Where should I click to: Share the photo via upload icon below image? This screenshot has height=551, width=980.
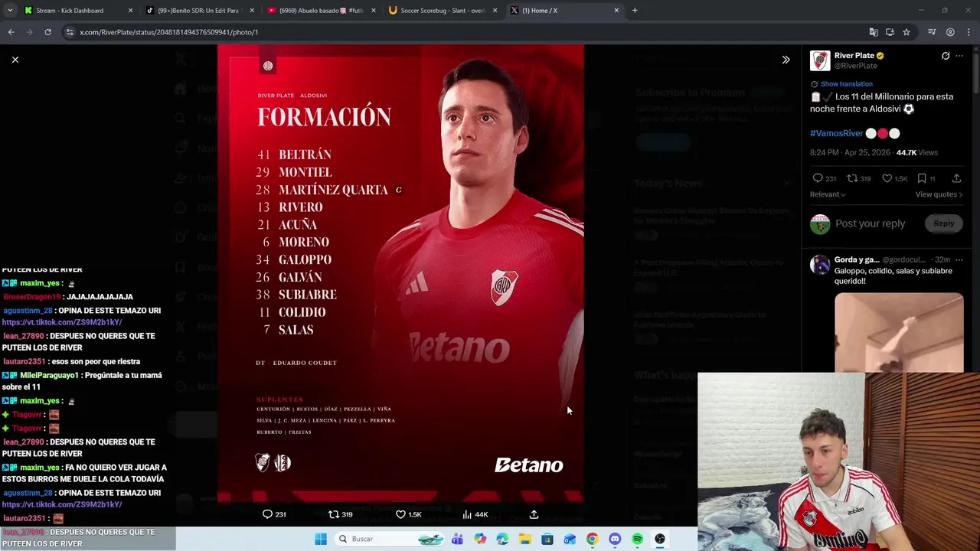coord(534,514)
